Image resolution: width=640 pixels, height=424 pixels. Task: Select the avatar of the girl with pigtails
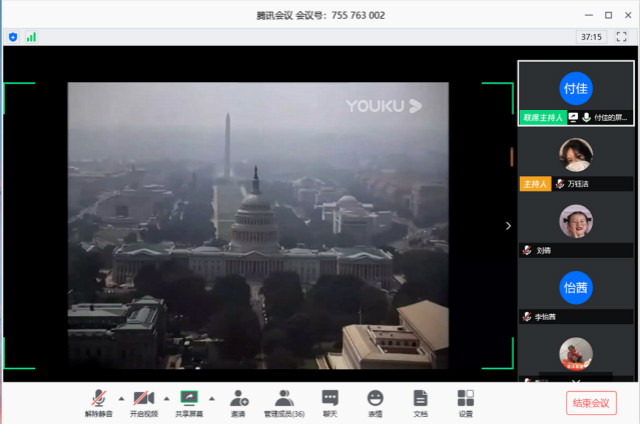point(576,221)
